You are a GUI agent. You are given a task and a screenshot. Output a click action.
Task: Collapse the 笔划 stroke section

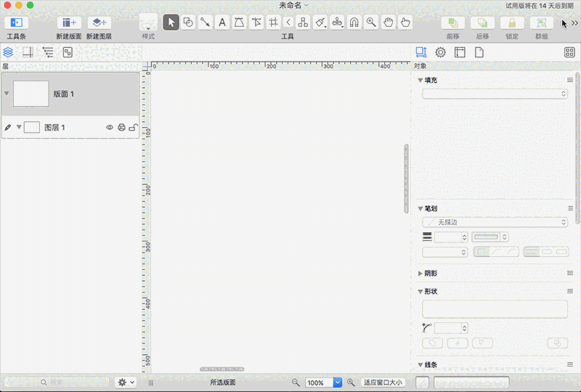click(x=420, y=208)
